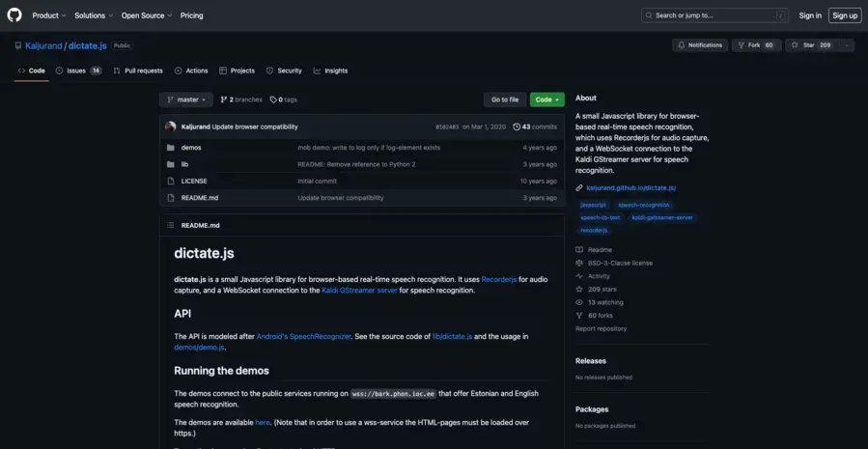Expand the Star lists dropdown arrow
The image size is (868, 449).
[847, 45]
